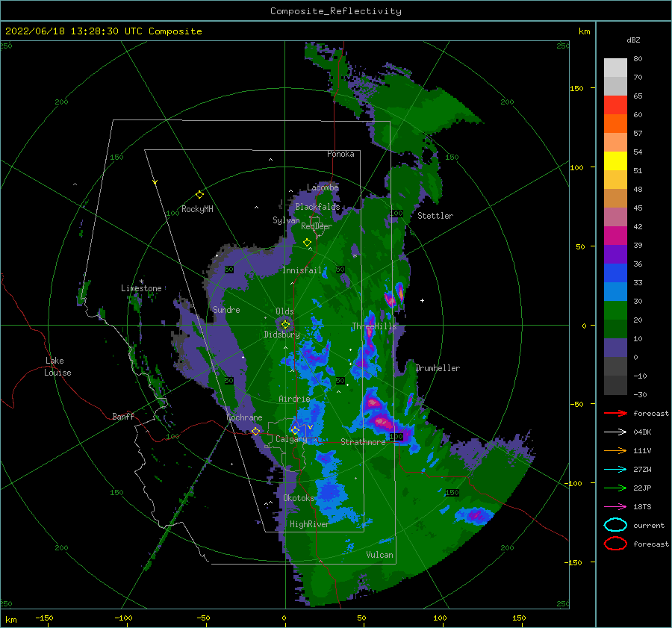Click the white plus marker east of ThreeHills
The width and height of the screenshot is (672, 628).
[422, 300]
